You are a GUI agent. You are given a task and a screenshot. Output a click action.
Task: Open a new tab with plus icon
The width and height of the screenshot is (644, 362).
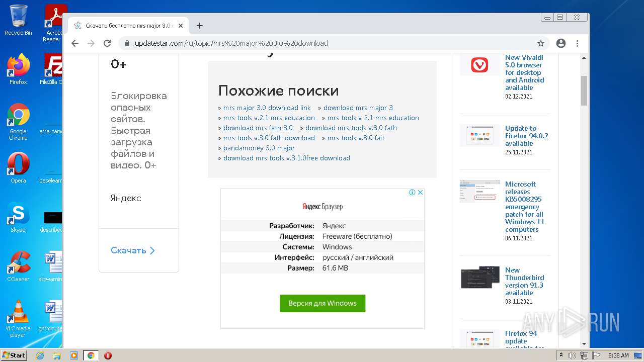coord(200,26)
